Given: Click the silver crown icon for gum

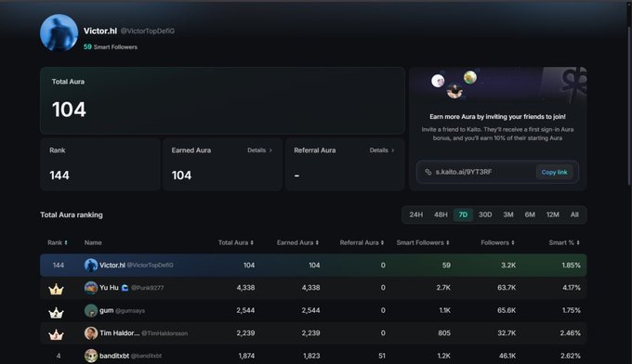Looking at the screenshot, I should (56, 312).
